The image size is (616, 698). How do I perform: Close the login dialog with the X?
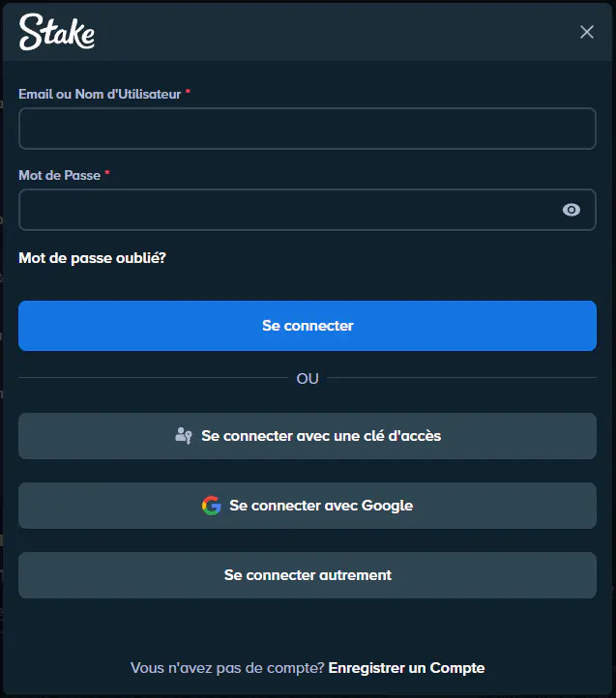(x=587, y=32)
